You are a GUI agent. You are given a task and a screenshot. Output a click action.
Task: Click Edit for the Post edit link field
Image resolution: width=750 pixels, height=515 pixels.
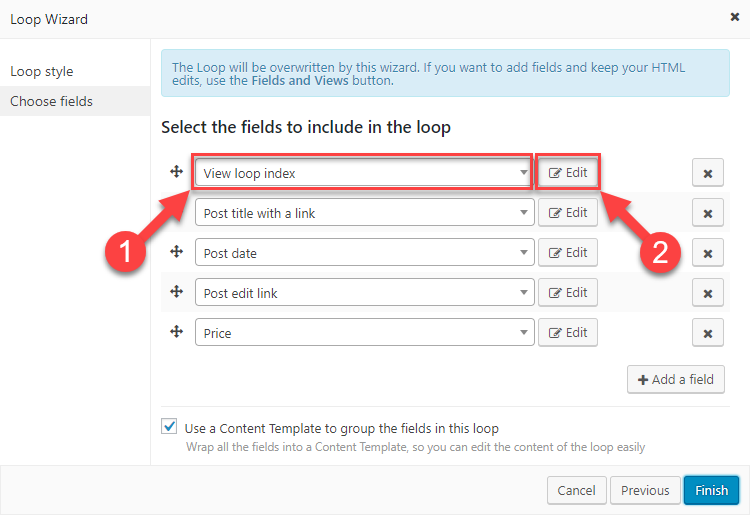(x=568, y=293)
